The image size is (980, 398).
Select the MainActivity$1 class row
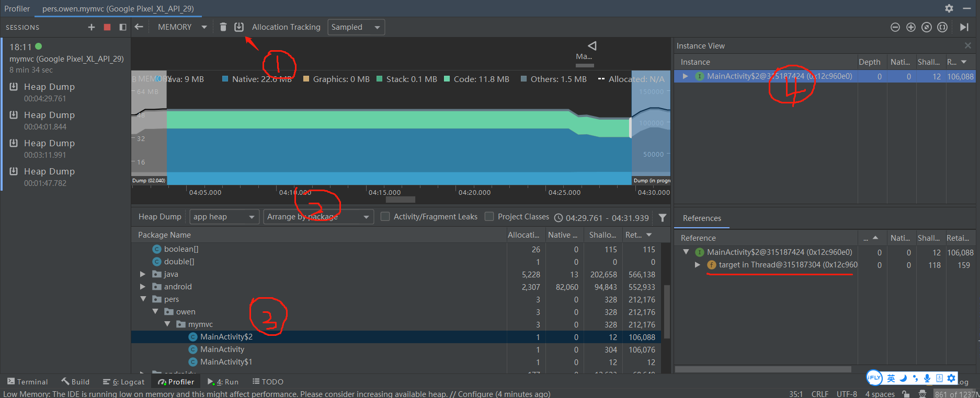pyautogui.click(x=396, y=362)
